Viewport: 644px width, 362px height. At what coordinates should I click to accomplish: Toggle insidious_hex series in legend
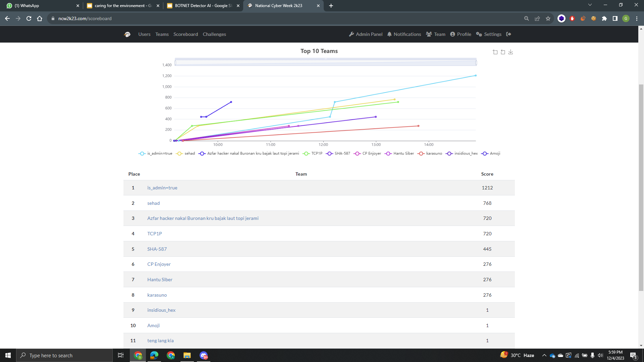click(x=462, y=154)
